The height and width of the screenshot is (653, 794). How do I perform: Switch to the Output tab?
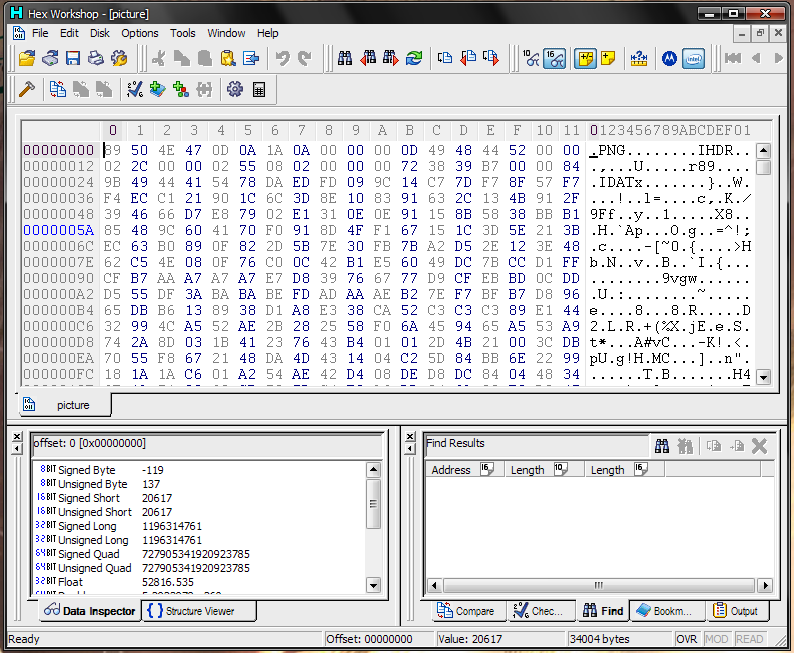point(735,611)
